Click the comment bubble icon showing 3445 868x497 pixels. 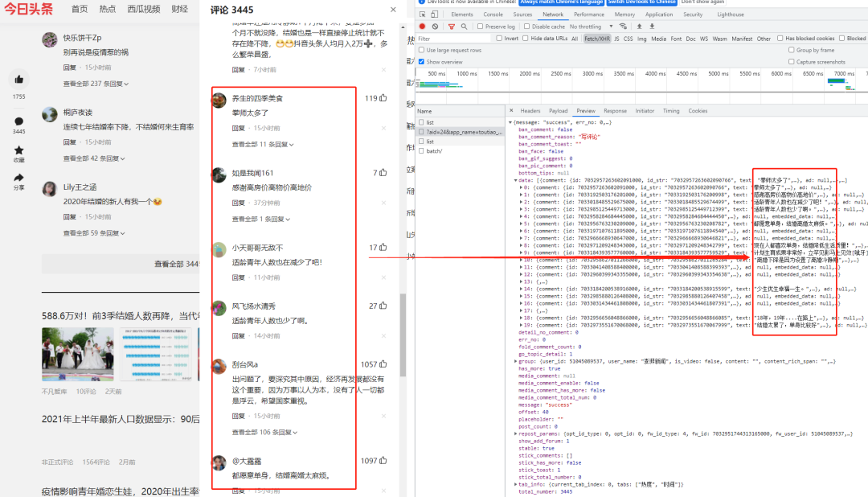click(18, 121)
